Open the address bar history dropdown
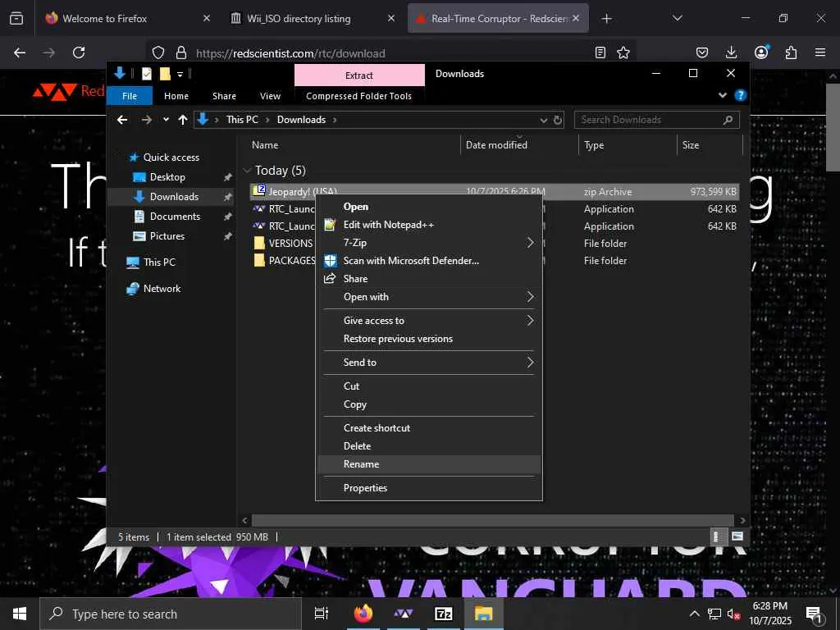The image size is (840, 630). click(543, 120)
